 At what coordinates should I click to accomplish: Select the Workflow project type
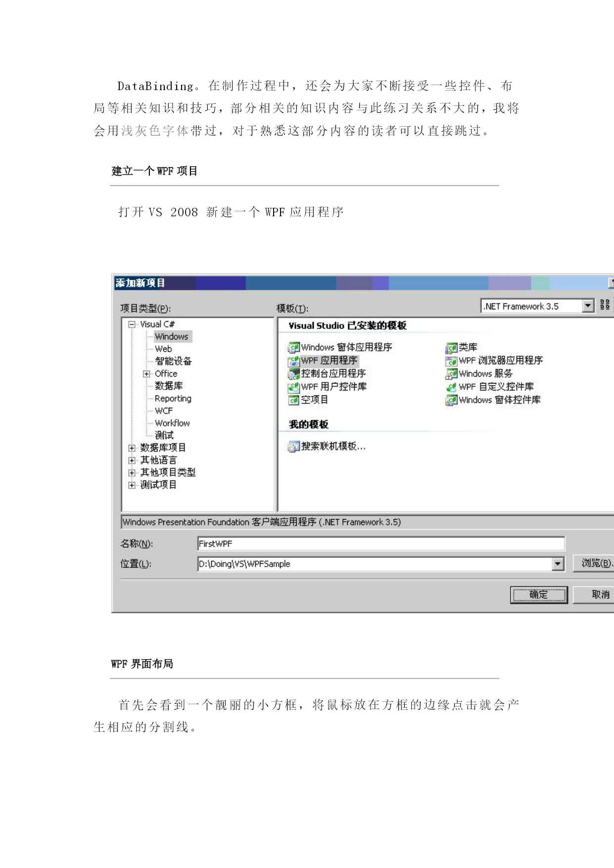click(172, 423)
